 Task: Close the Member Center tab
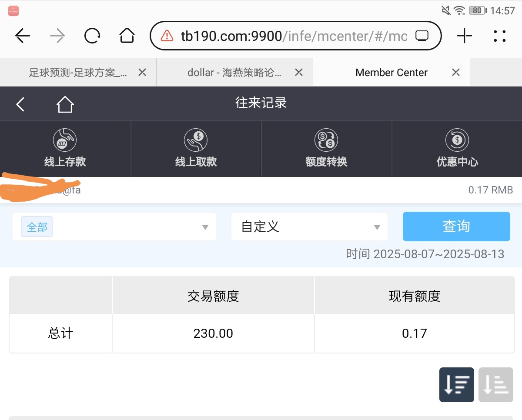tap(455, 73)
